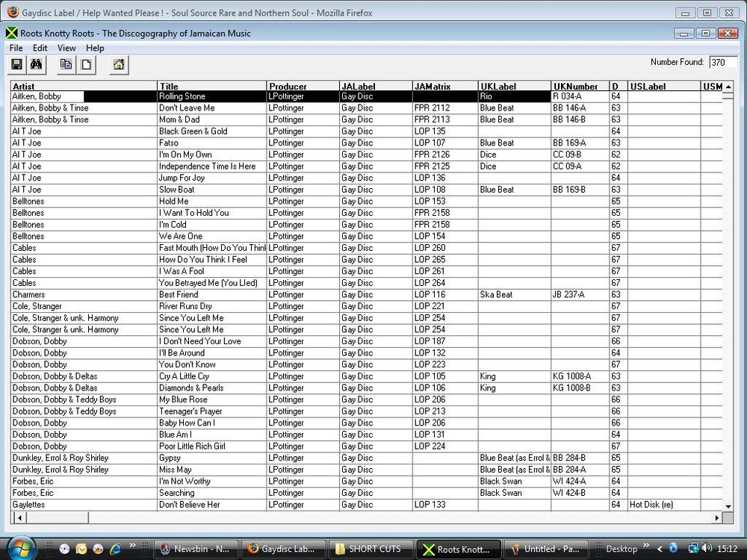Click the 'KG 1008-A' UK number cell
Viewport: 747px width, 560px height.
[x=580, y=376]
